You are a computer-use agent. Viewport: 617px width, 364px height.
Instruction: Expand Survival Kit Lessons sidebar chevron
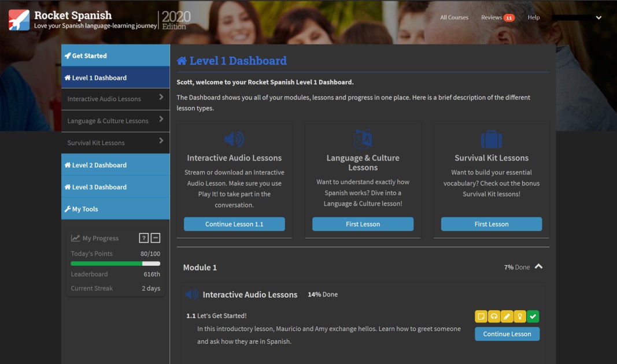click(161, 141)
